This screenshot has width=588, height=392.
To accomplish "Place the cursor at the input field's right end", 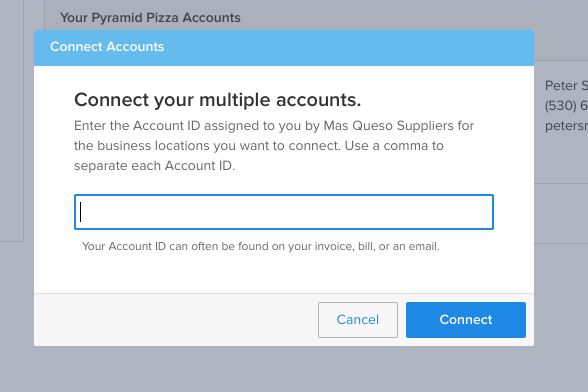I will tap(488, 212).
